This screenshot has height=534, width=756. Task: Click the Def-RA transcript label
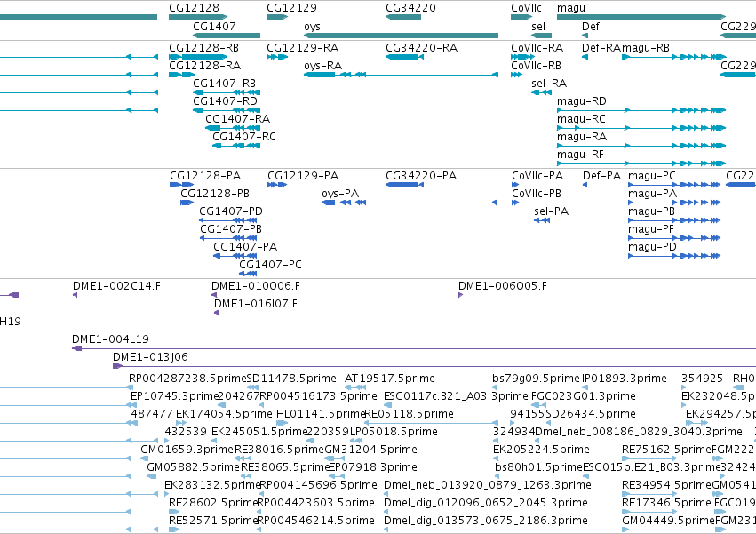[x=601, y=48]
